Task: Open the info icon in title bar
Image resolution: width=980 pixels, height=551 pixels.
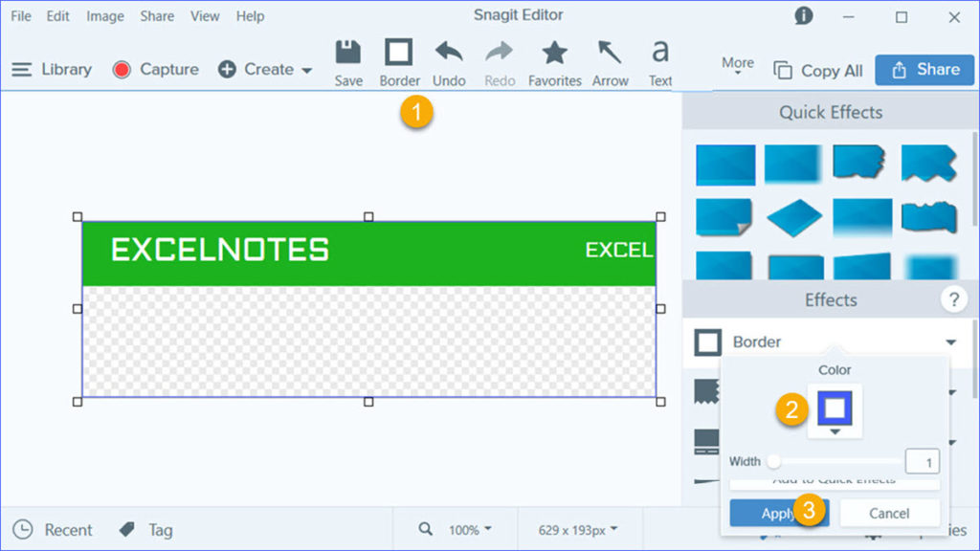Action: pos(804,15)
